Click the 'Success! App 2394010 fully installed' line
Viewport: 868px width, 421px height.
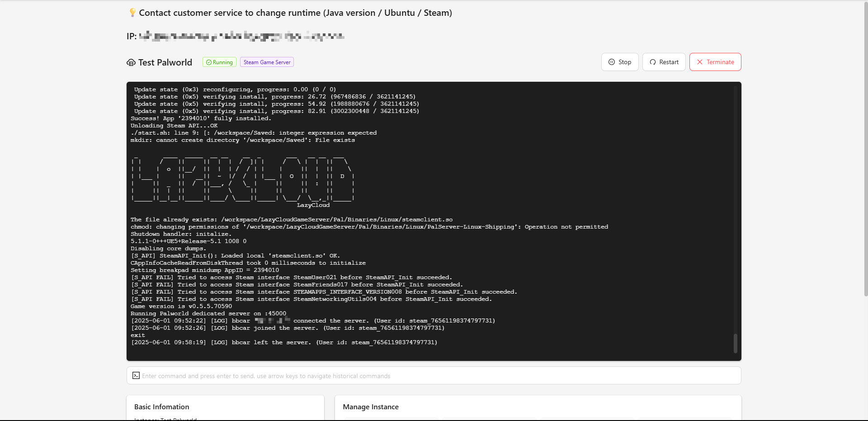201,118
